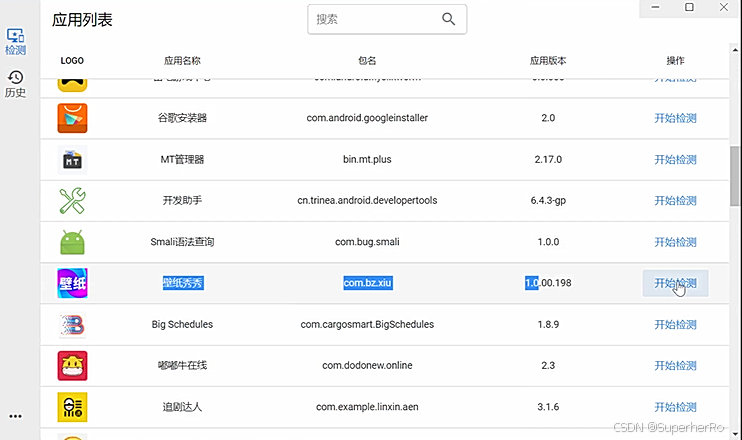Open the 历史 history sidebar tab
Image resolution: width=742 pixels, height=440 pixels.
(15, 84)
